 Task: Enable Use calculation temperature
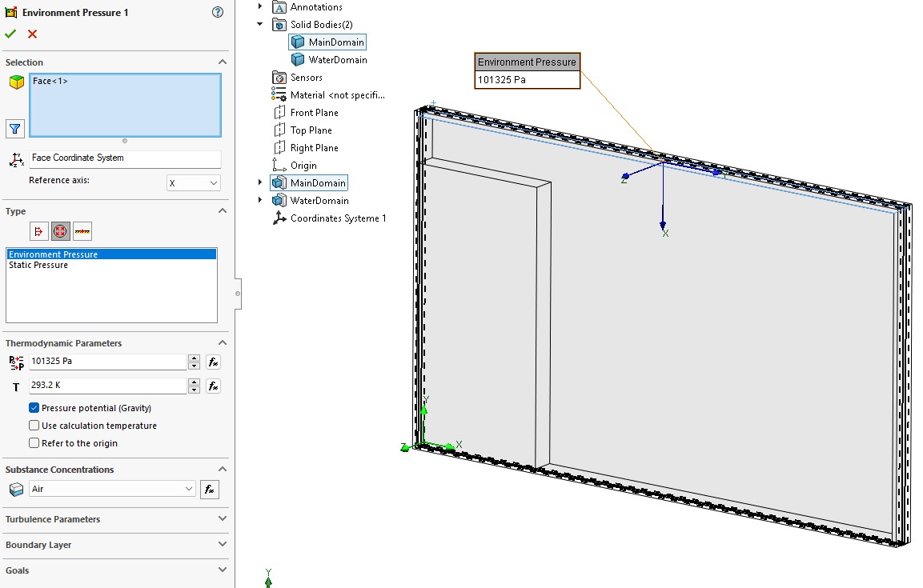(x=34, y=426)
